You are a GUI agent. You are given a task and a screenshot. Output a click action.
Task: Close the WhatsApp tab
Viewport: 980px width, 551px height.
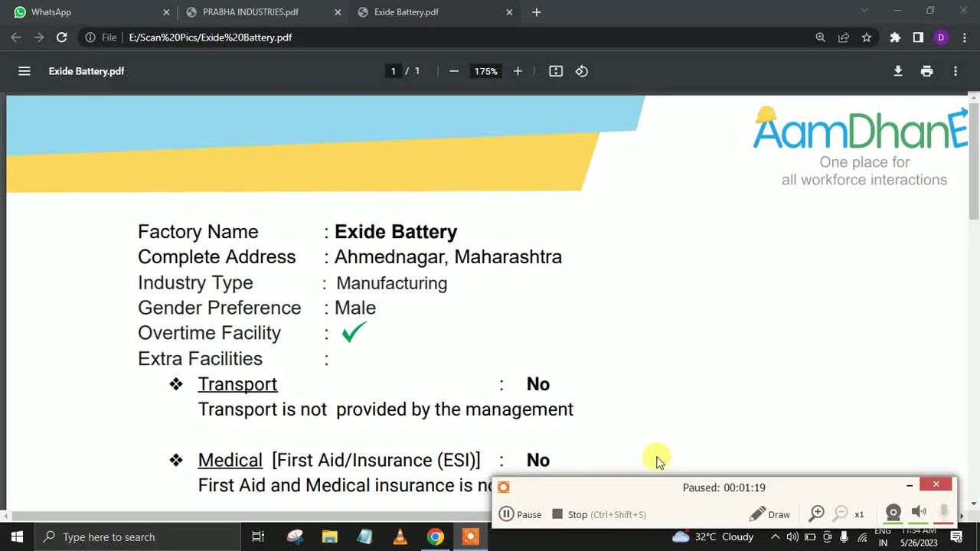point(166,12)
